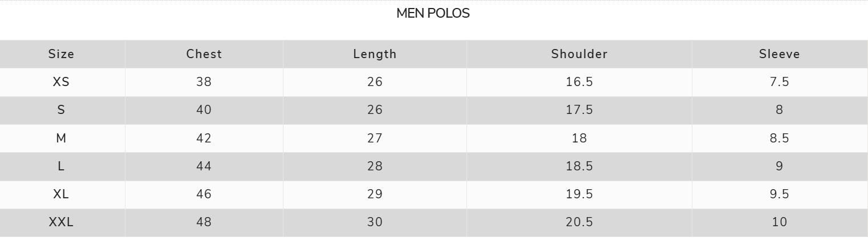Click the XXL size row label

[61, 222]
